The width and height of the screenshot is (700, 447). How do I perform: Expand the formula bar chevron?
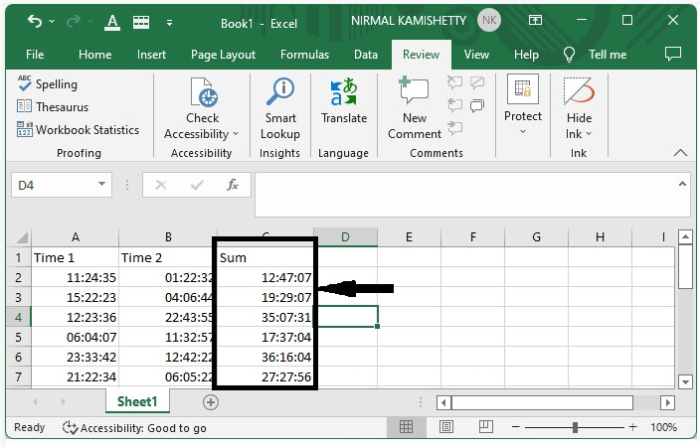point(682,184)
